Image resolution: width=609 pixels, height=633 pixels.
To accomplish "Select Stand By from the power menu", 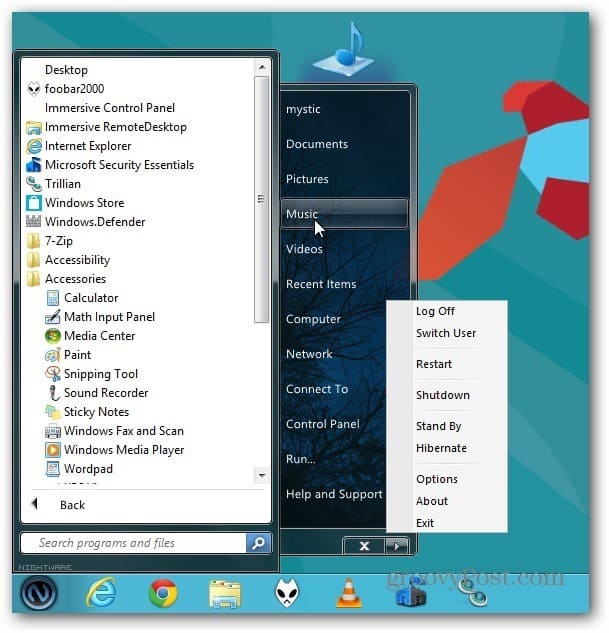I will click(x=438, y=426).
